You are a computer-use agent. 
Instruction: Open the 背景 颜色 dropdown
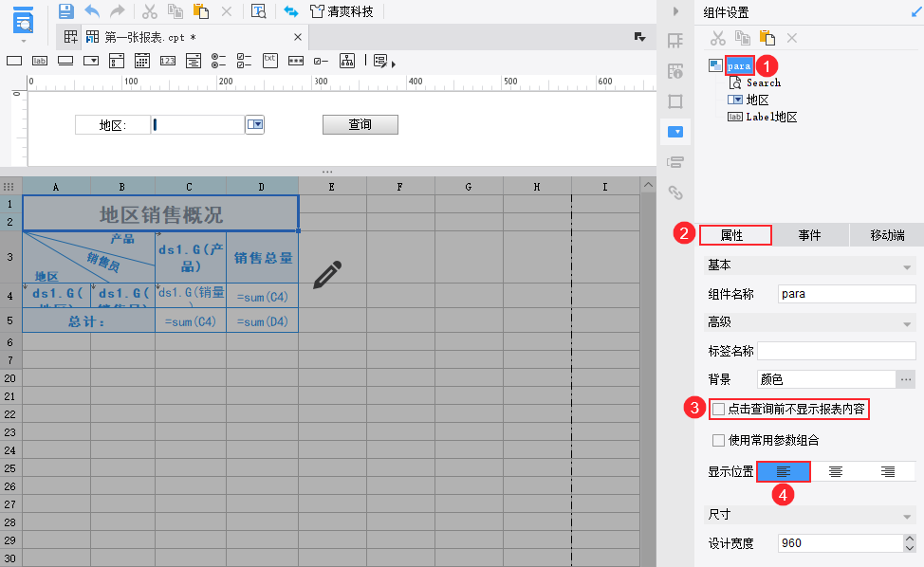[x=826, y=380]
